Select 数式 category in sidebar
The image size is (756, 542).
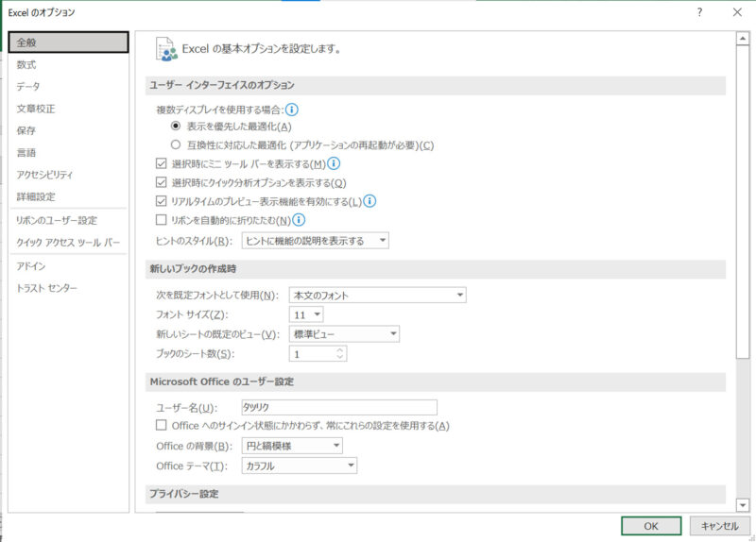pyautogui.click(x=68, y=64)
